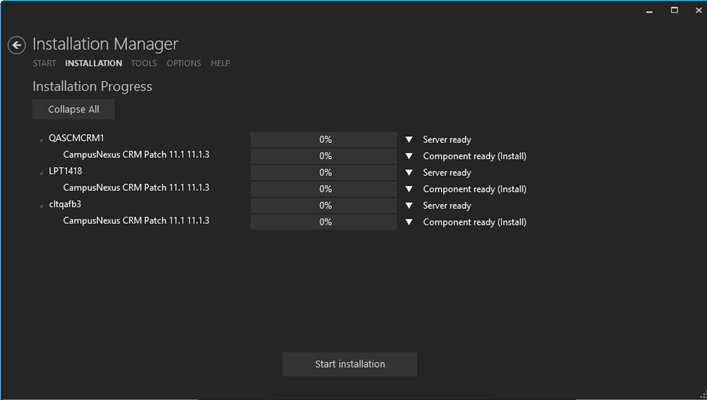The height and width of the screenshot is (400, 707).
Task: Collapse the QASCMCRM1 server node
Action: pyautogui.click(x=41, y=140)
